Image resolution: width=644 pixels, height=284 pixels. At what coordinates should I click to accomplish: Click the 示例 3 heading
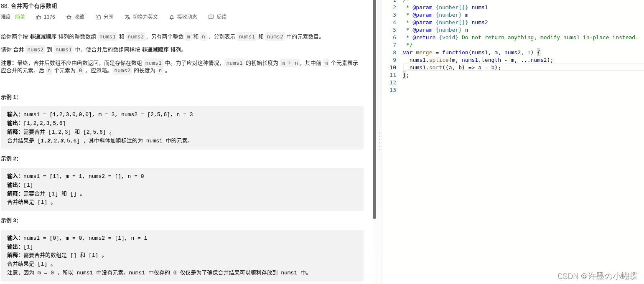point(10,221)
